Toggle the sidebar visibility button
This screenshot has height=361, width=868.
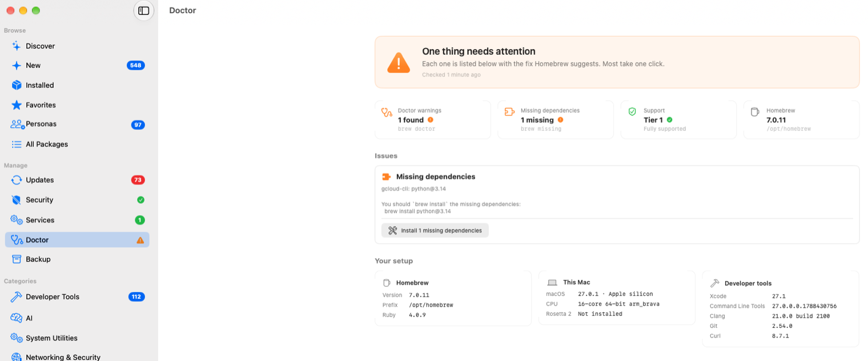pos(144,10)
